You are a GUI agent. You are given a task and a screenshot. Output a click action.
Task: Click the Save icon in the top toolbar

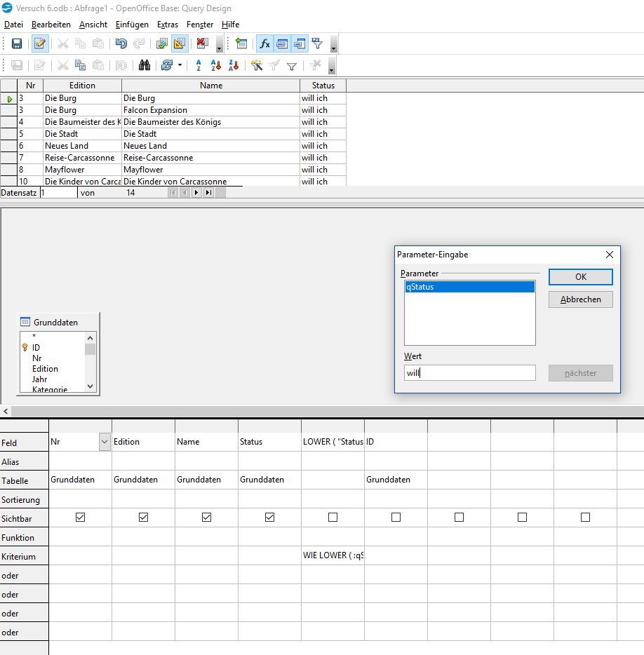click(x=17, y=43)
